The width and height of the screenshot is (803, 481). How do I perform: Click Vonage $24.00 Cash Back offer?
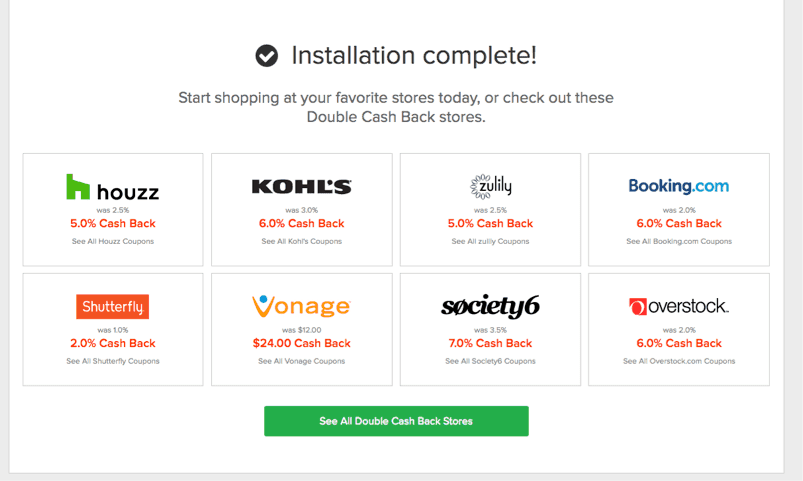[x=302, y=343]
